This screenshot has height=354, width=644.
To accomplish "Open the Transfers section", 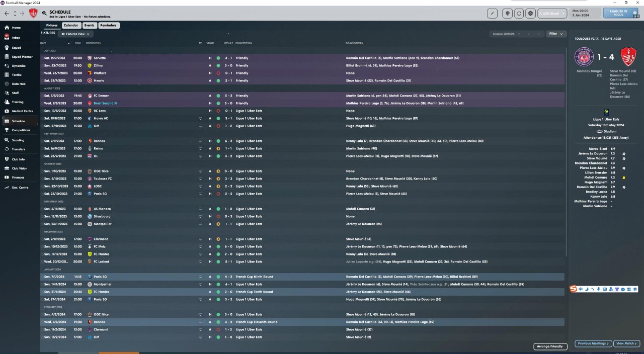I will (19, 149).
